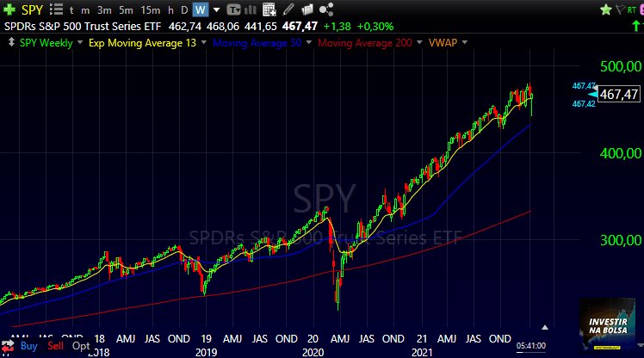Click the pane move up-down arrows icon

pyautogui.click(x=11, y=42)
